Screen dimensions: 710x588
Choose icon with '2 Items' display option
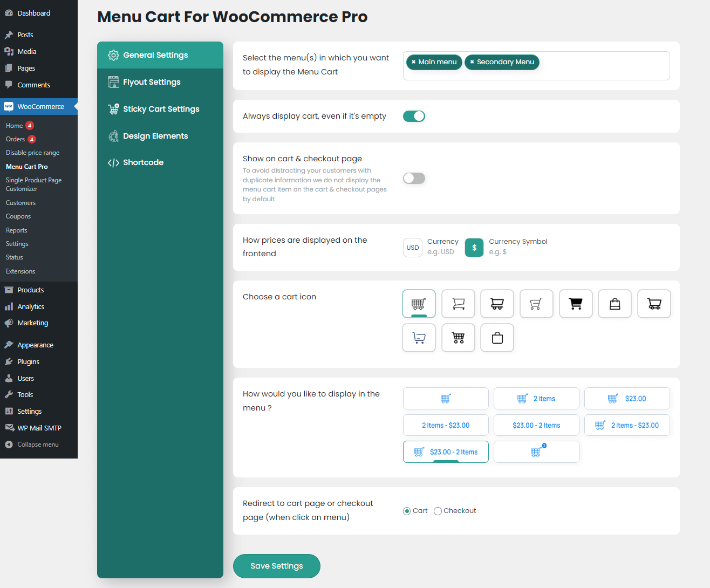click(x=536, y=399)
